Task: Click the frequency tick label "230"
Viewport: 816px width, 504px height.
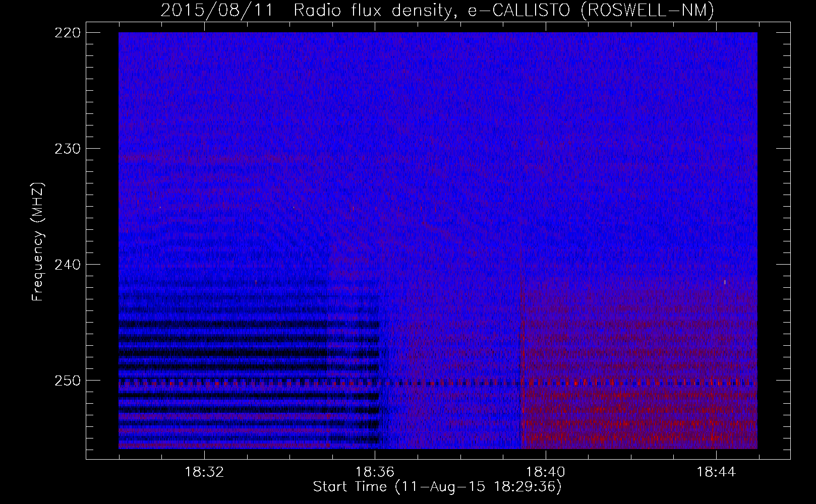Action: point(67,149)
